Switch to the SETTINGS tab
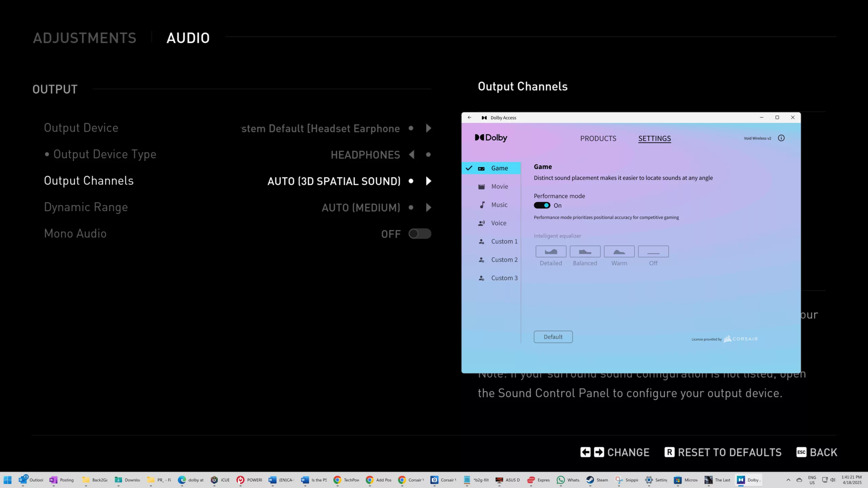The image size is (868, 488). point(654,138)
